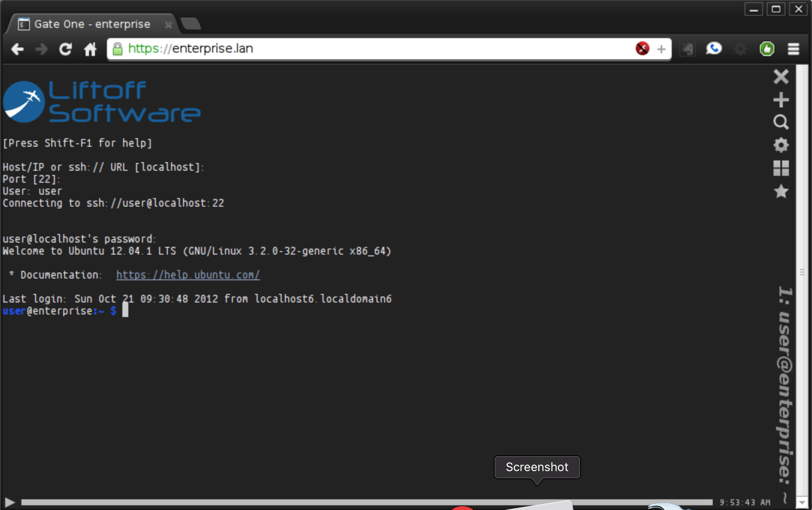
Task: Click the red blocked-content icon in address bar
Action: point(642,49)
